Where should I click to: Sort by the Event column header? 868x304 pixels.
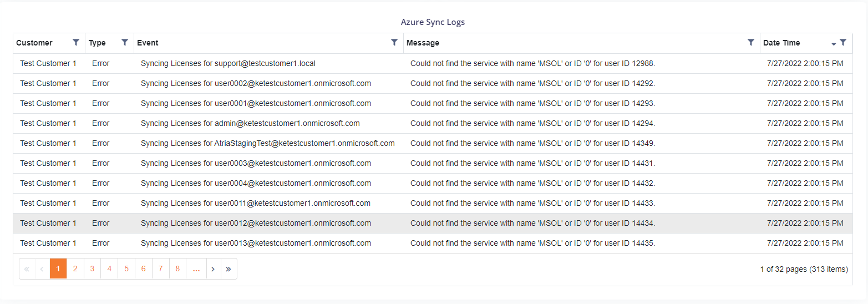pos(148,43)
